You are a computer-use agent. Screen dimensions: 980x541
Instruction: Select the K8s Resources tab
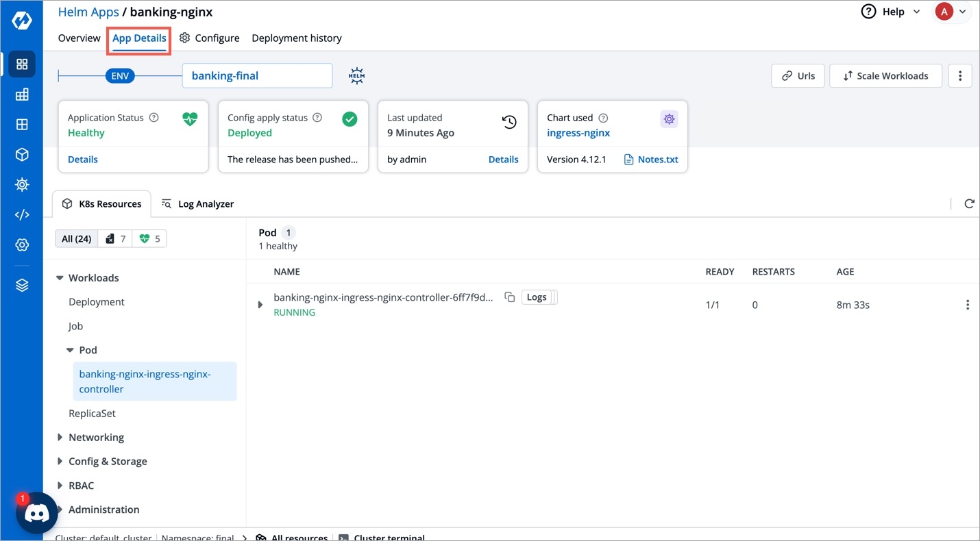[101, 203]
